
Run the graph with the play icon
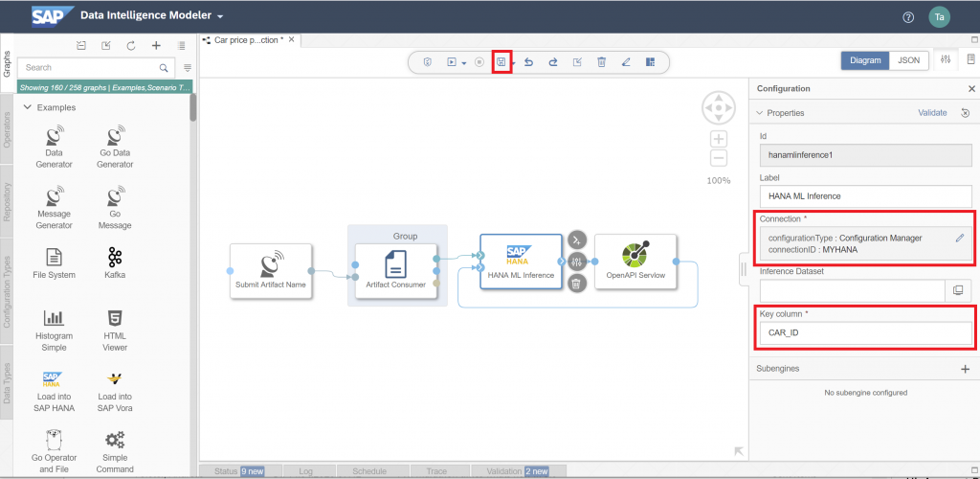452,62
